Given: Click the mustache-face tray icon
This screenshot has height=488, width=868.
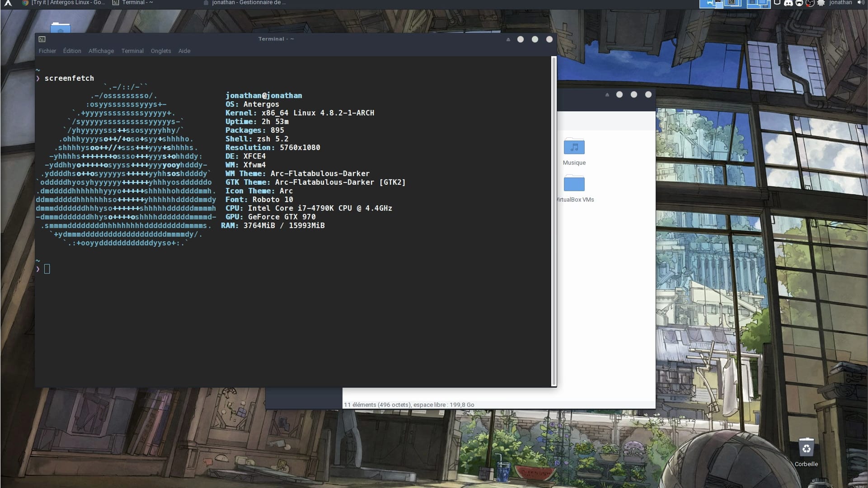Looking at the screenshot, I should (799, 3).
